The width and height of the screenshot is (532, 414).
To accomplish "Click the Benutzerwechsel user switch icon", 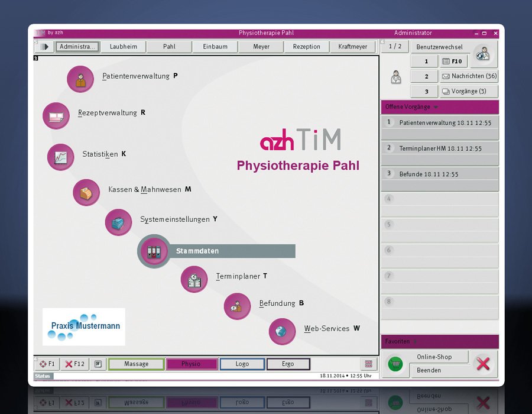I will pyautogui.click(x=484, y=54).
